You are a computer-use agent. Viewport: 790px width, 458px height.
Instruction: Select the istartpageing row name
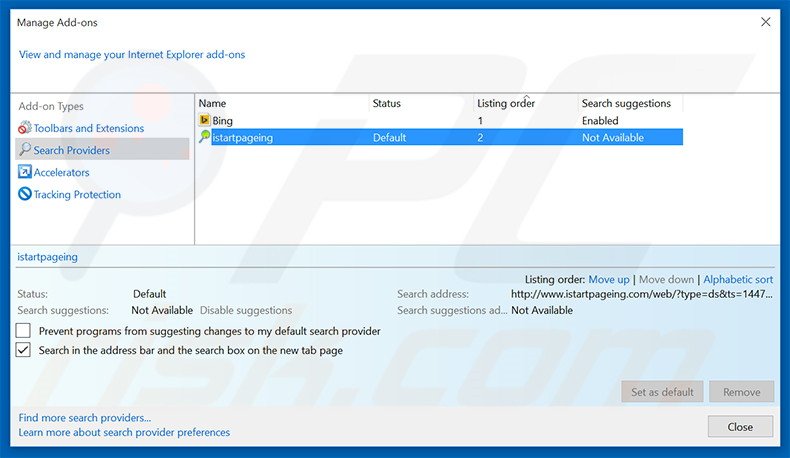[x=242, y=138]
